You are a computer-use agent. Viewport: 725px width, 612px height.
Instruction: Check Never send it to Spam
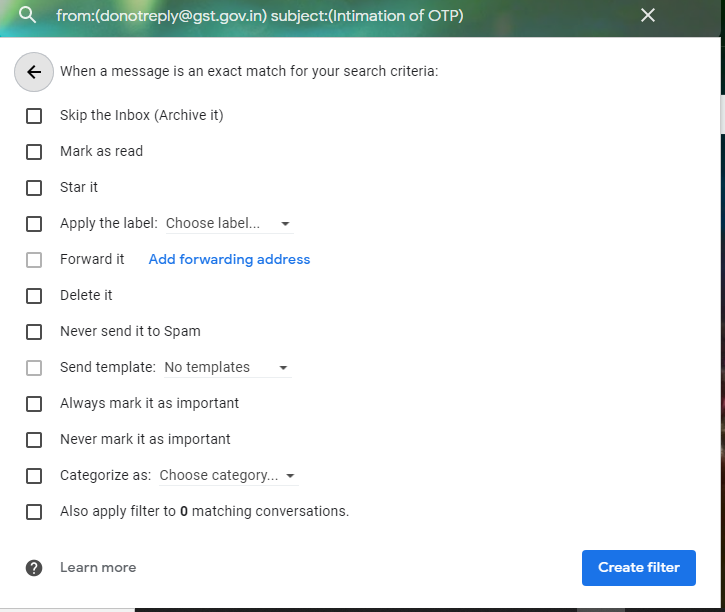point(34,332)
